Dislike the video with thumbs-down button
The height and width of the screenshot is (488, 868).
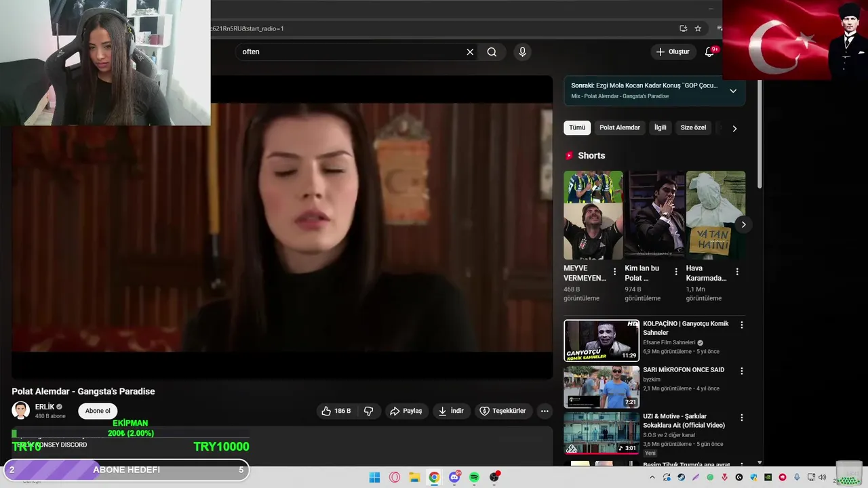pyautogui.click(x=368, y=411)
